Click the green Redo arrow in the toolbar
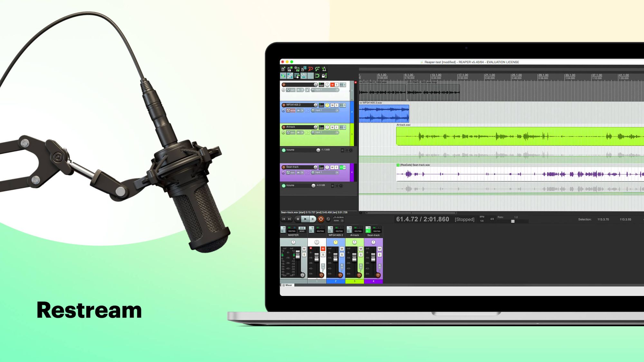 317,69
